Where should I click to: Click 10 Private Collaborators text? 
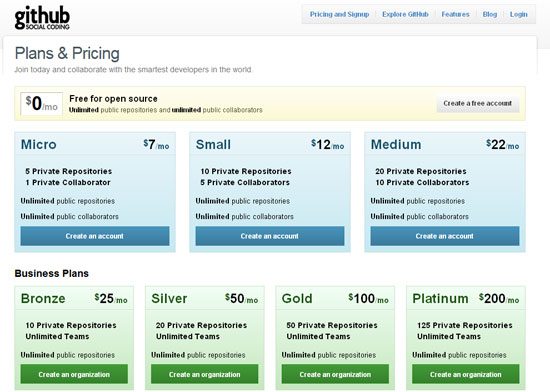[422, 182]
